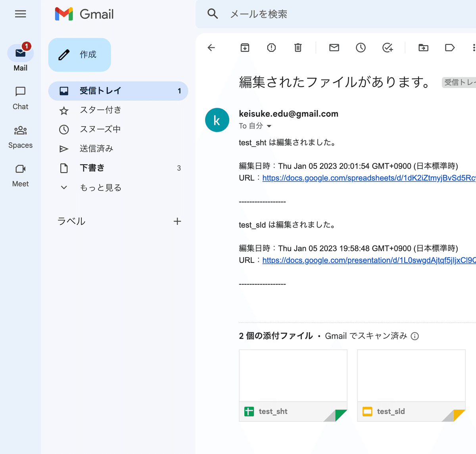Mark the email as unread

click(x=334, y=48)
